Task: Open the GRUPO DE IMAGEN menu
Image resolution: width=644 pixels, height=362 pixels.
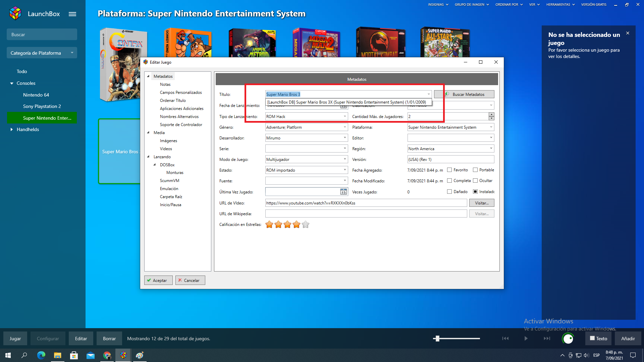Action: (472, 5)
